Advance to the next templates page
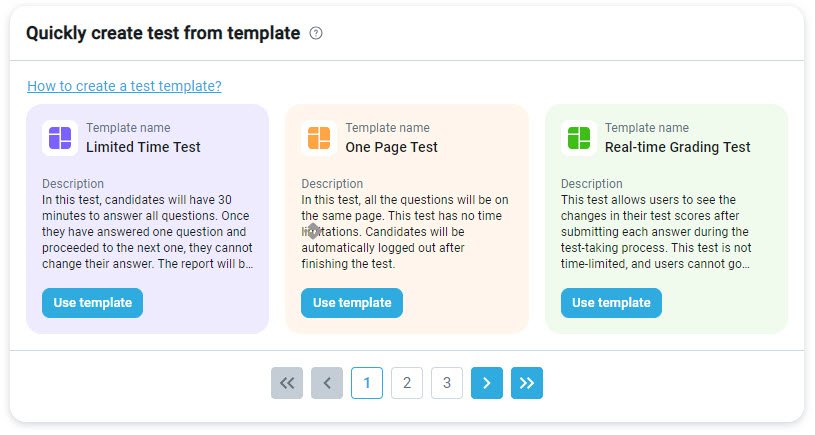Viewport: 815px width, 435px height. click(487, 382)
